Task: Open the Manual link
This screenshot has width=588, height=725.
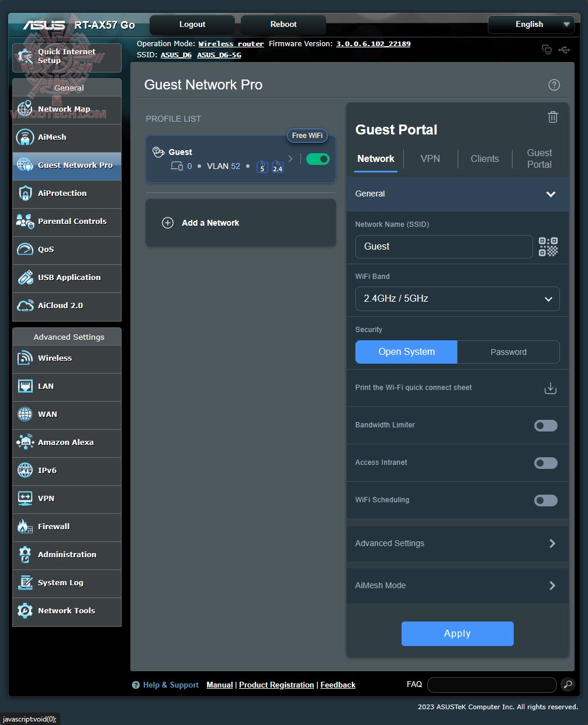Action: (220, 685)
